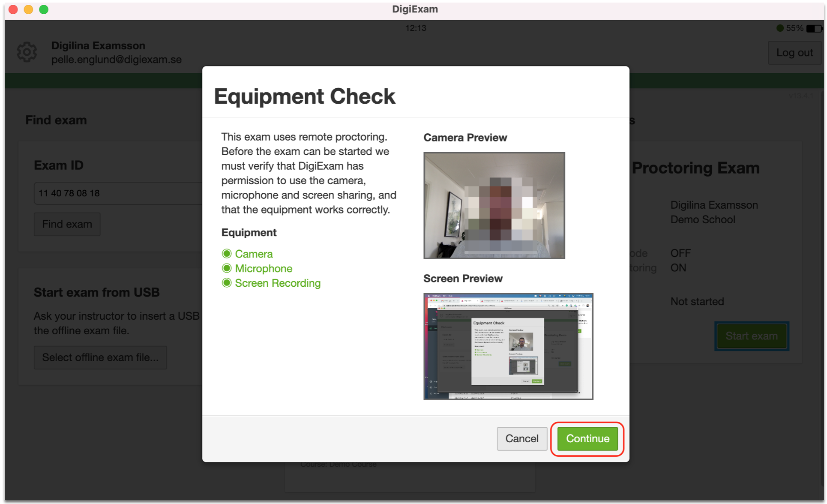Click the pelle.englund@digiexam.se email text
This screenshot has height=504, width=827.
click(117, 60)
